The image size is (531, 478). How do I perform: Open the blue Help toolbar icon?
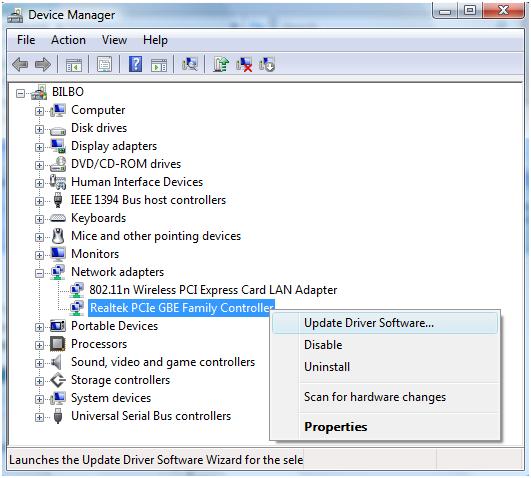tap(135, 64)
